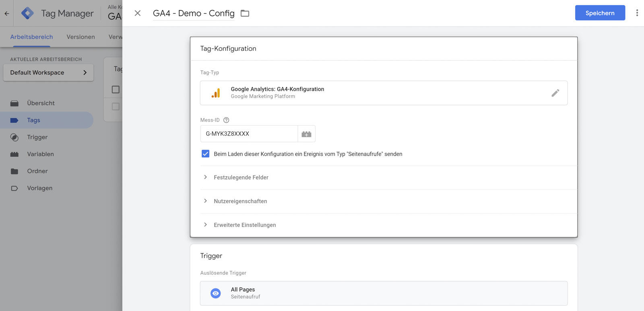Click the Übersicht sidebar icon
Viewport: 644px width, 311px height.
pos(14,103)
